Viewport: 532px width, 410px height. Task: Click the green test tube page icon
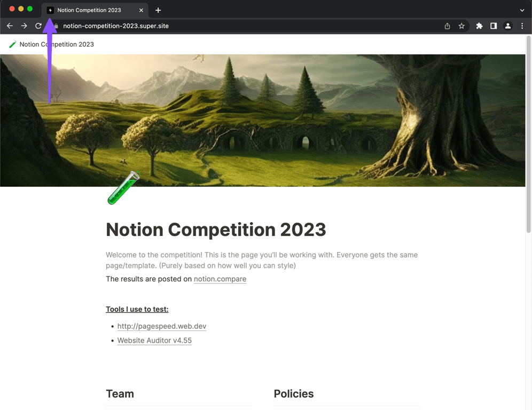[123, 187]
